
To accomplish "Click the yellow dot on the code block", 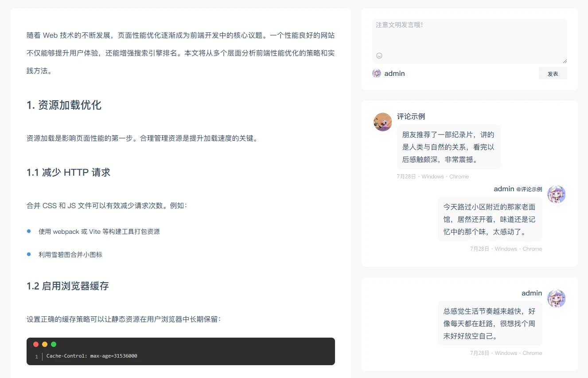I will point(45,344).
